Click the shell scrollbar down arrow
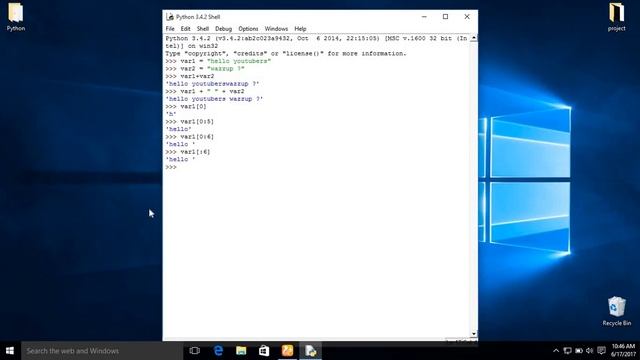Image resolution: width=640 pixels, height=360 pixels. click(473, 333)
